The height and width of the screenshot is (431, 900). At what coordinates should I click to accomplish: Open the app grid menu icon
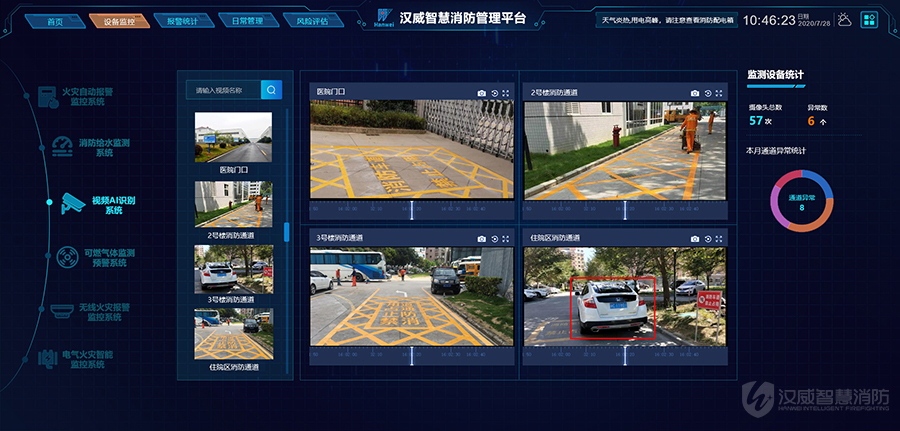tap(870, 20)
